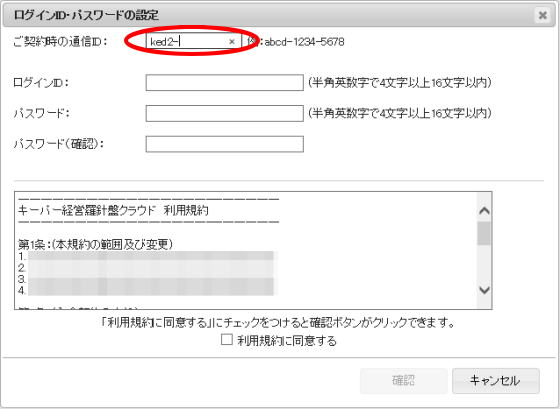Click the example text abcd-1234-5678

coord(304,42)
